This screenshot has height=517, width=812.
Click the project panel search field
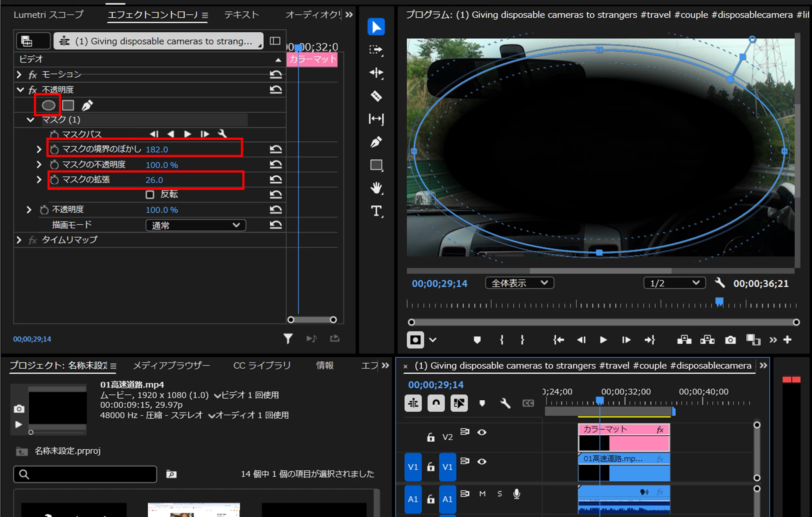click(x=90, y=474)
